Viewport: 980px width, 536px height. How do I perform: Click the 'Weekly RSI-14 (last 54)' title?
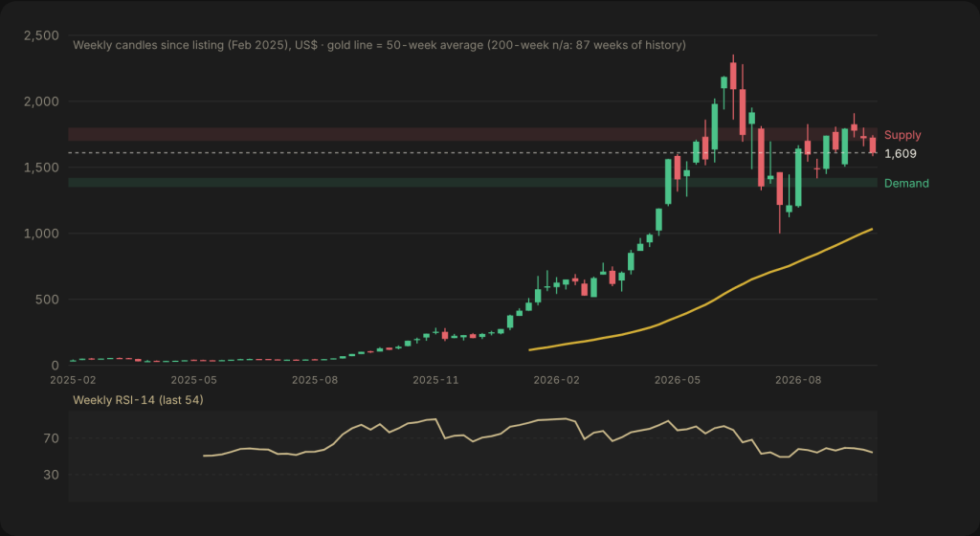tap(138, 400)
